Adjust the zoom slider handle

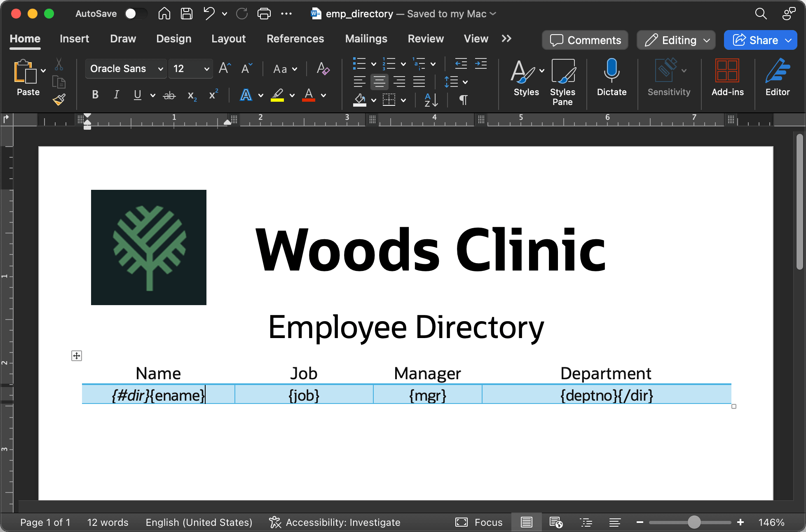click(x=694, y=522)
